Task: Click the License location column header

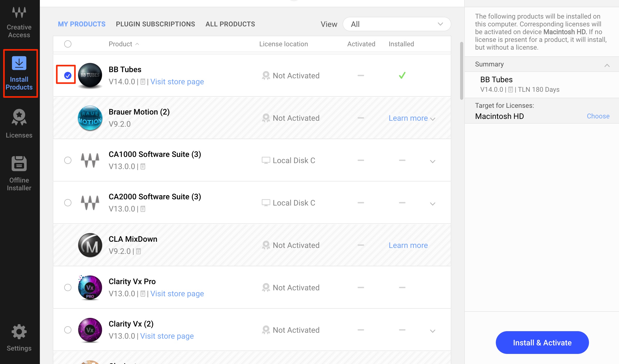Action: pyautogui.click(x=284, y=44)
